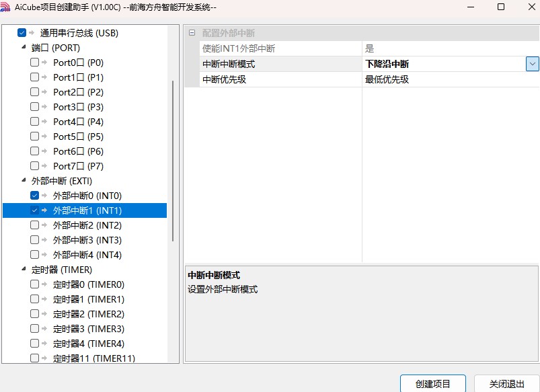
Task: Click the 是 value cell
Action: 451,48
